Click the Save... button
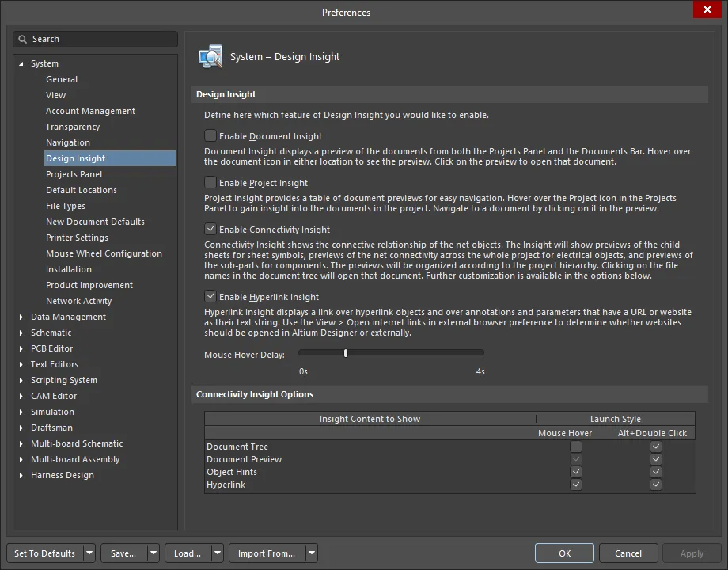728x570 pixels. tap(124, 553)
